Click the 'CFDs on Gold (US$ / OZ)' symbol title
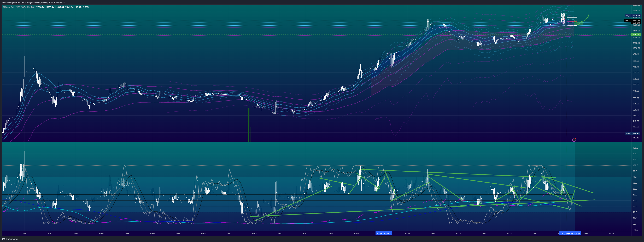The height and width of the screenshot is (242, 644). pos(14,7)
